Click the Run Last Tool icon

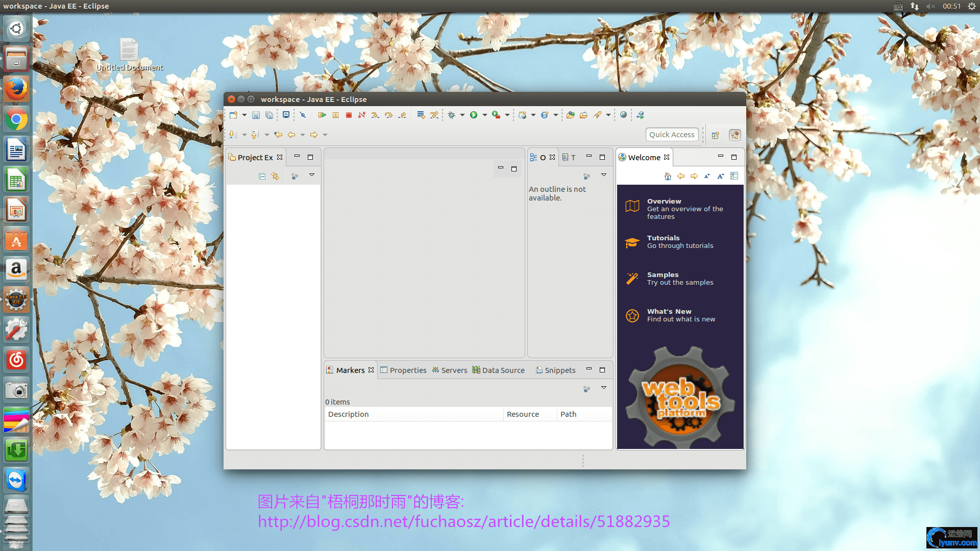[x=496, y=115]
